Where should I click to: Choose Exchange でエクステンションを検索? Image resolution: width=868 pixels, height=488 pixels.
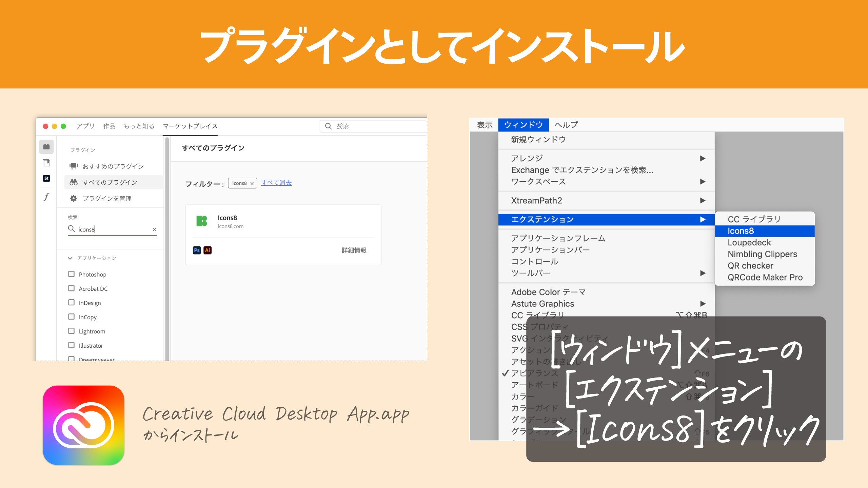606,170
